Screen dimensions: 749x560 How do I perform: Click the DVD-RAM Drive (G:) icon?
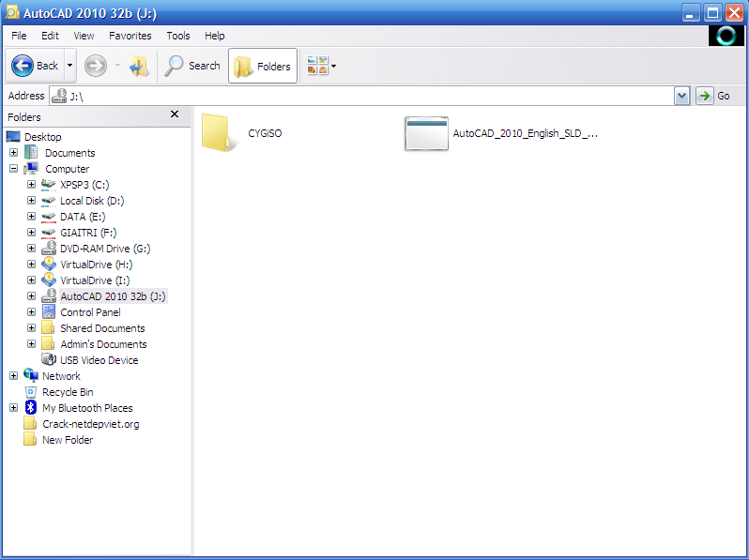point(48,249)
